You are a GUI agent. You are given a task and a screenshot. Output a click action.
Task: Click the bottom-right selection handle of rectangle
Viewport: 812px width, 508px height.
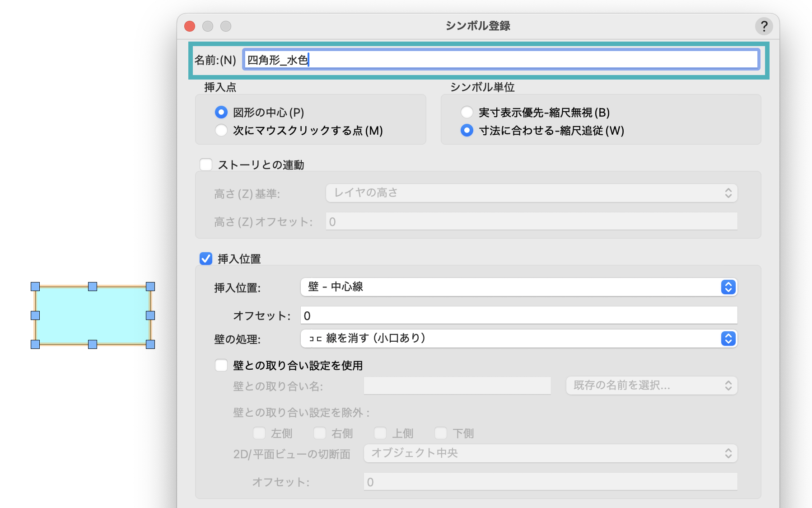150,344
